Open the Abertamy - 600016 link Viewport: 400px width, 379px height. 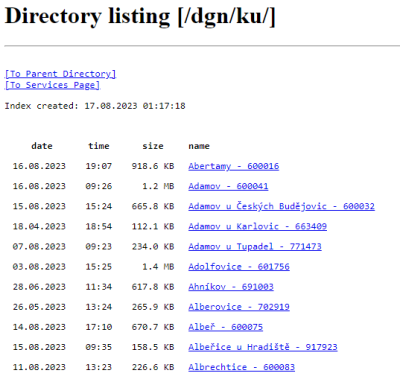coord(234,166)
